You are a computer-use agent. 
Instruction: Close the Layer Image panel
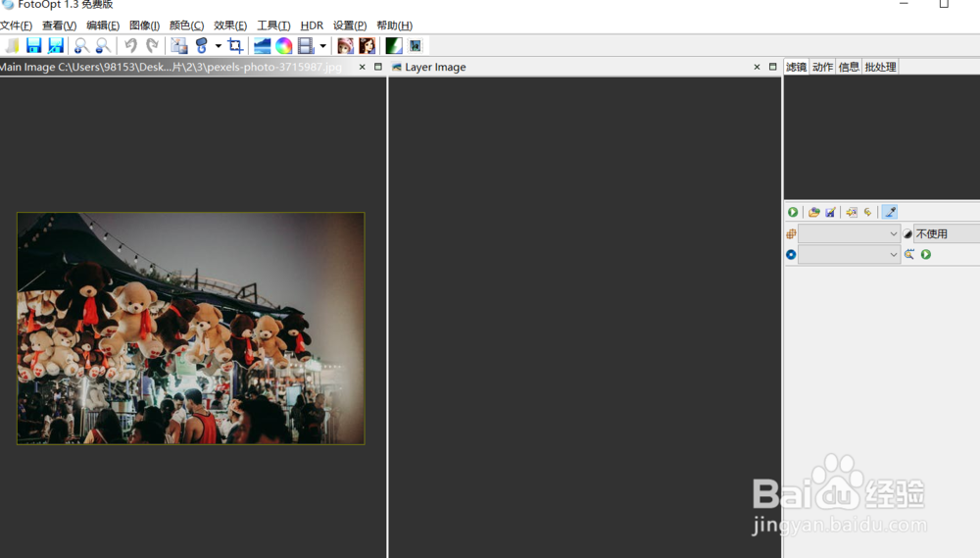757,67
